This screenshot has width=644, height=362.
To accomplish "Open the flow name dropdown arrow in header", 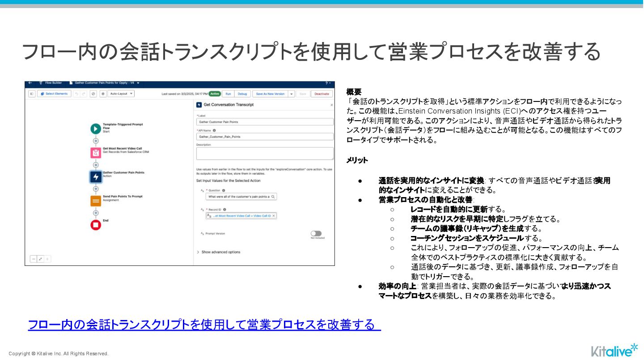I will click(138, 83).
